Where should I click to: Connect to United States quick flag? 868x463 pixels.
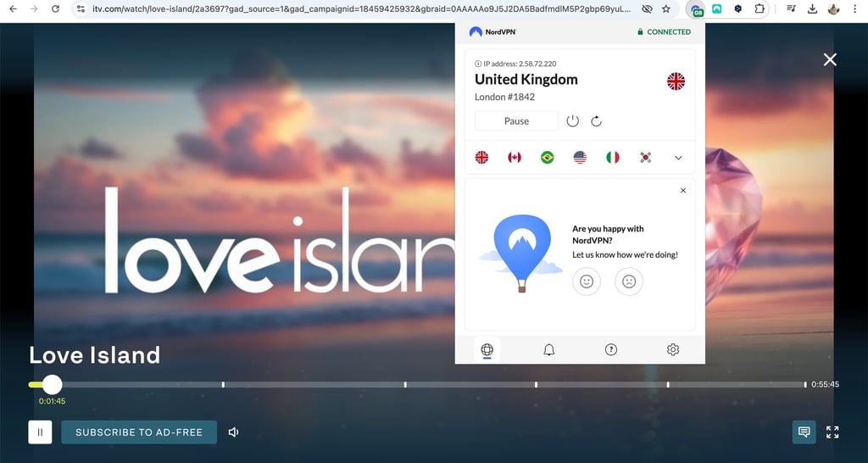[580, 157]
